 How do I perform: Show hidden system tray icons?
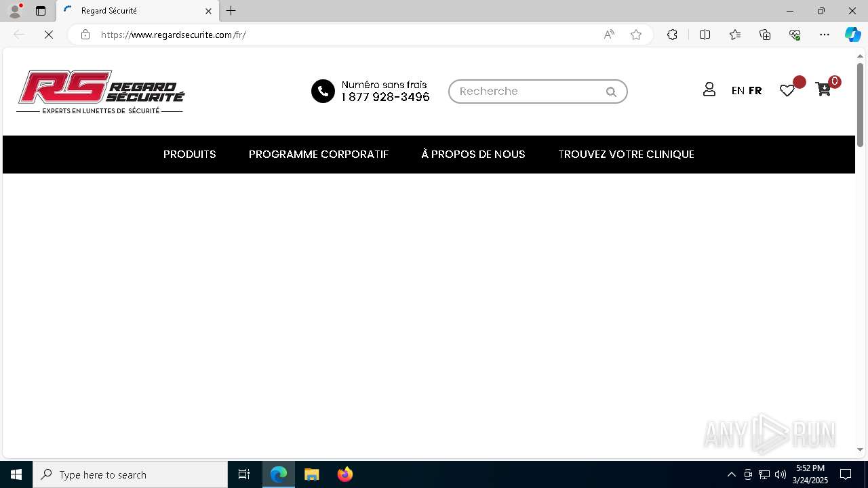pos(731,474)
